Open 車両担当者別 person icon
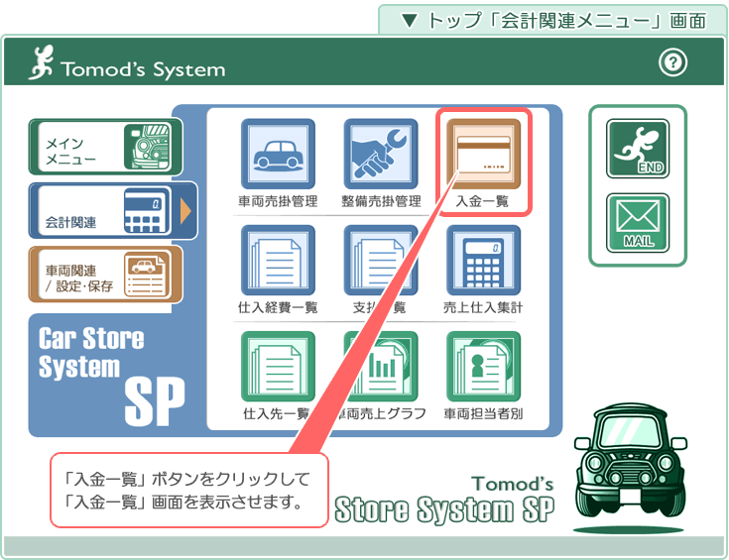 click(x=484, y=366)
